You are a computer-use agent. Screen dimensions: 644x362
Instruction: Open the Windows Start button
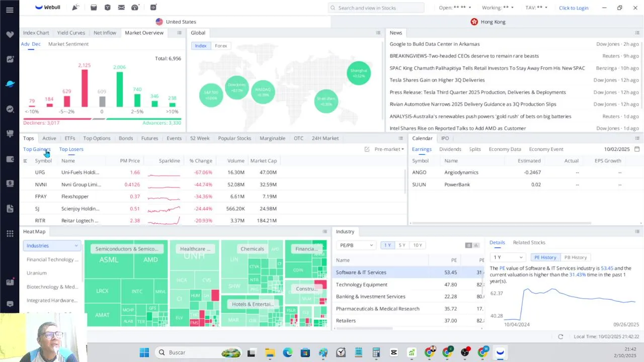144,352
